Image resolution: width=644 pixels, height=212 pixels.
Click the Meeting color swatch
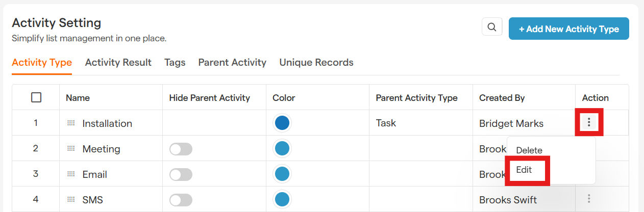tap(282, 149)
